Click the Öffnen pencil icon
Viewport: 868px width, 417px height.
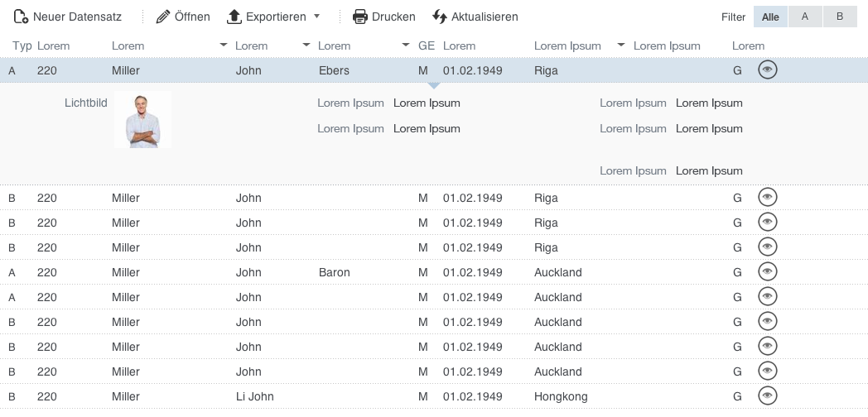(163, 17)
